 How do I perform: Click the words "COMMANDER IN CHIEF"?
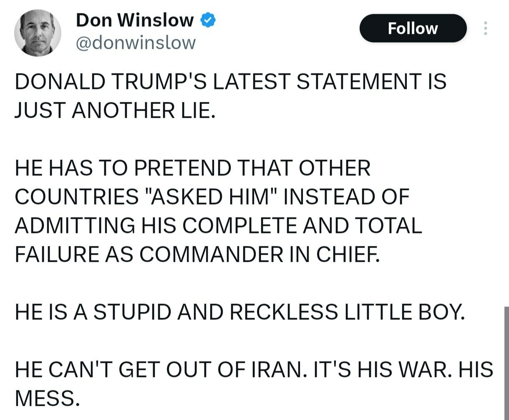pos(260,255)
